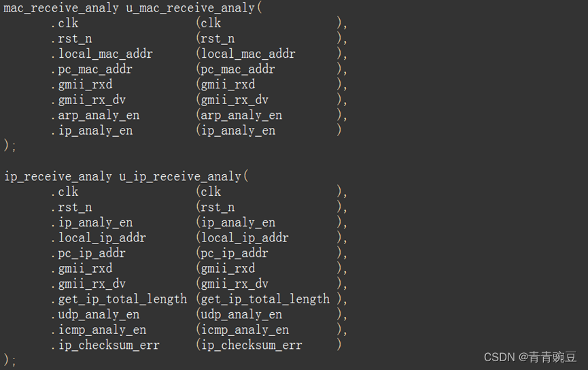Click the .ip_checksum_err port name
Viewport: 588px width, 370px height.
105,346
